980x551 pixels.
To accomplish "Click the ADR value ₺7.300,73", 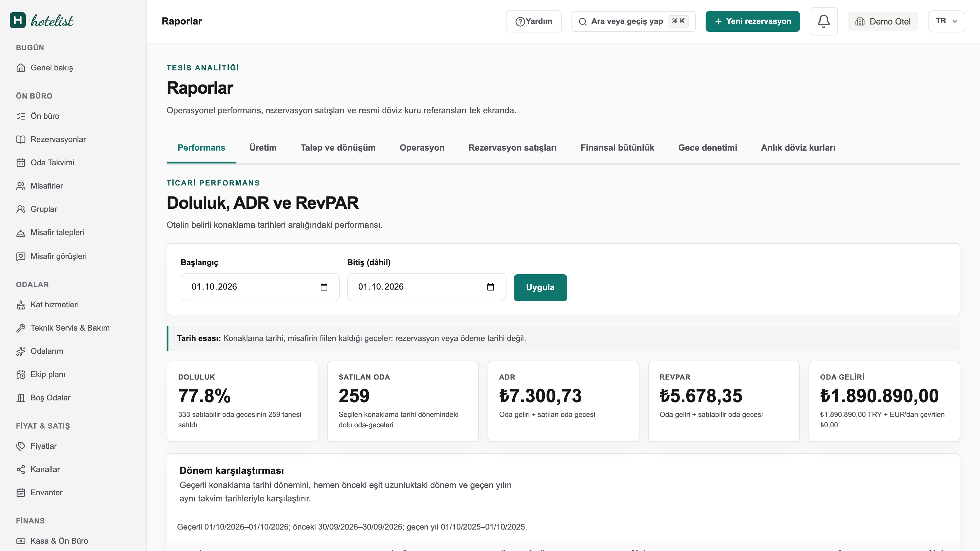I will tap(540, 396).
